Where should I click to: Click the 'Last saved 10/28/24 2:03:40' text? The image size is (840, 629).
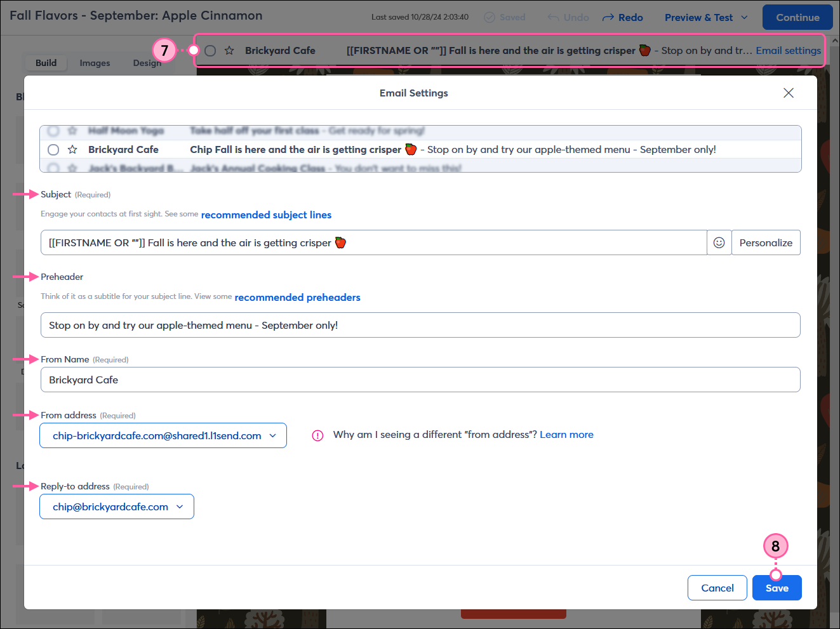[420, 17]
